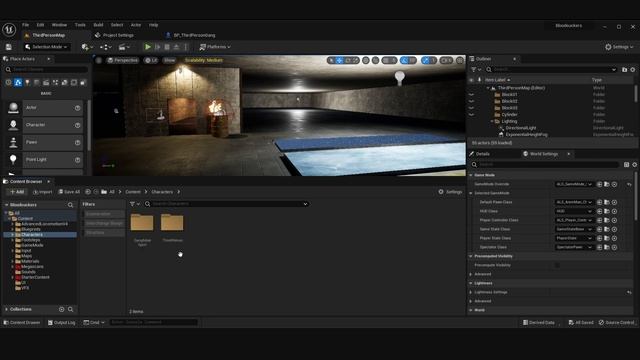This screenshot has width=640, height=360.
Task: Collapse the Lighting folder in Outliner
Action: tap(492, 121)
